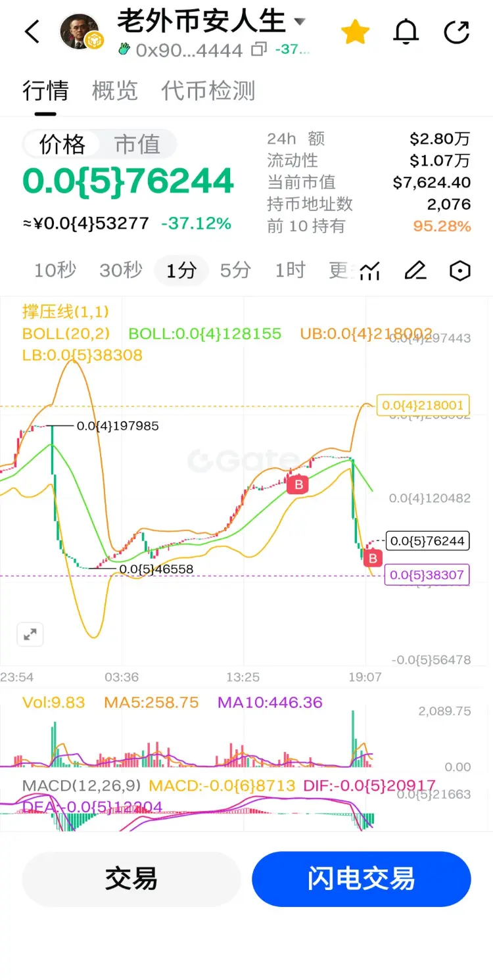Switch to the 行情 tab

tap(45, 91)
